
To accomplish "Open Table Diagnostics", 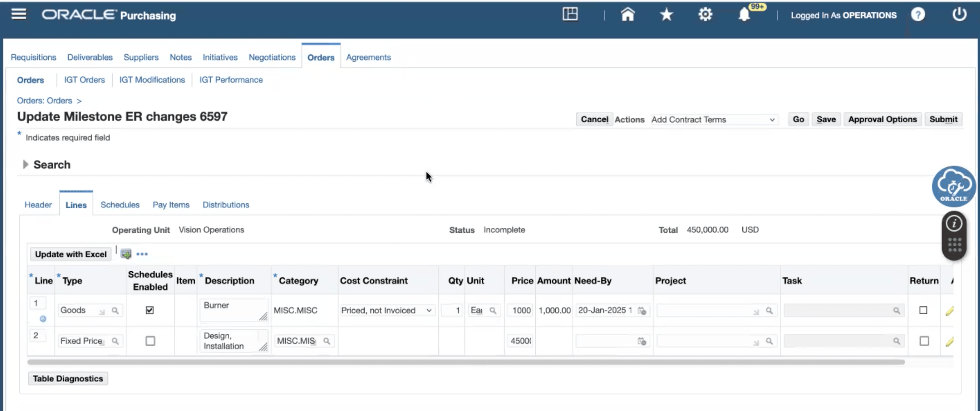I will 68,378.
